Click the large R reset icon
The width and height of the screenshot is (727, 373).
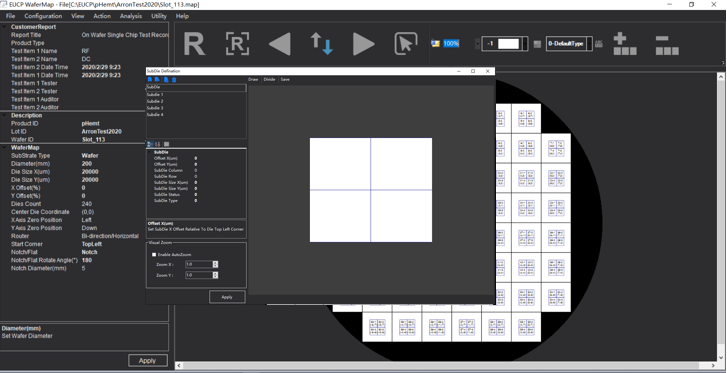194,44
